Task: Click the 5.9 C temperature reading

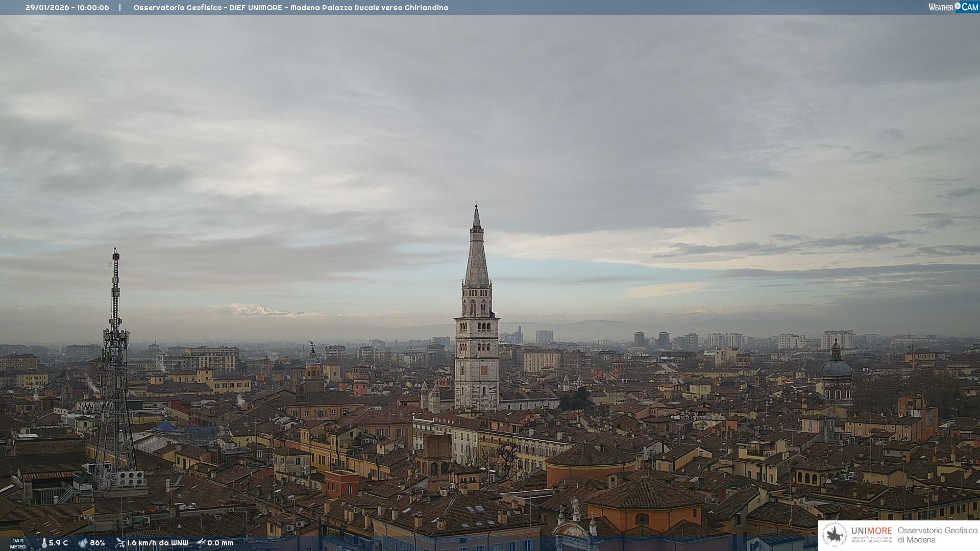Action: (58, 543)
